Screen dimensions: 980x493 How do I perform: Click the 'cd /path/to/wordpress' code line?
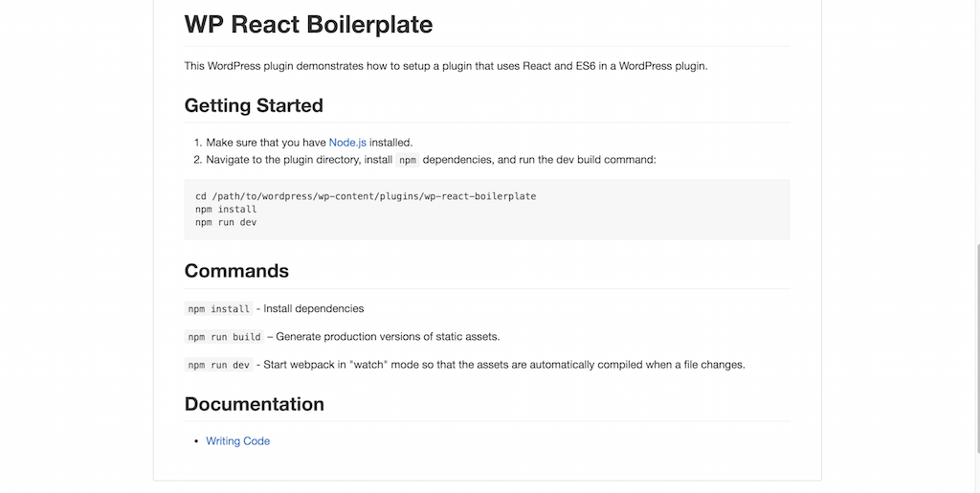coord(366,196)
